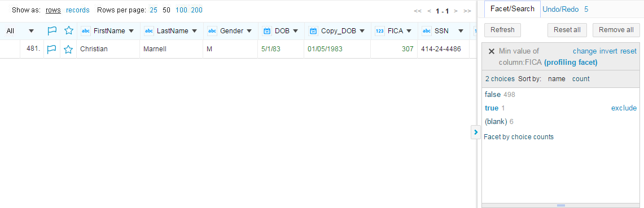Open the Gender column dropdown
644x208 pixels.
(x=249, y=31)
